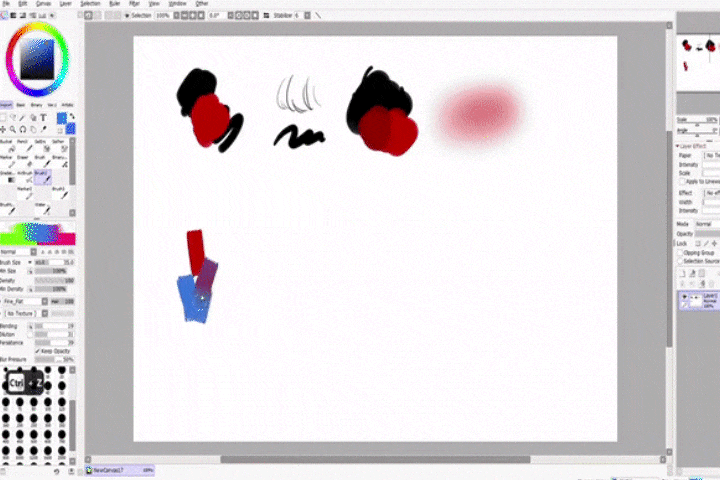The image size is (720, 480).
Task: Select the Zoom magnifier tool
Action: click(13, 130)
